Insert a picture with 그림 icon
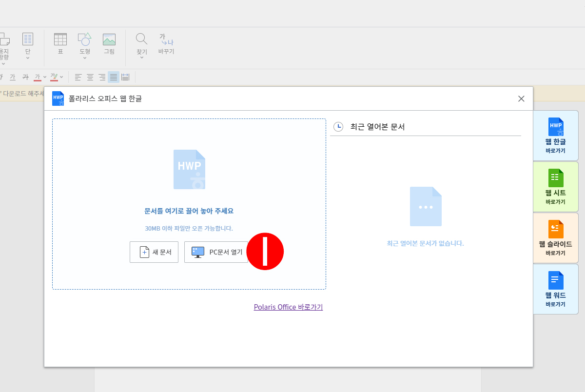The width and height of the screenshot is (585, 392). click(109, 43)
